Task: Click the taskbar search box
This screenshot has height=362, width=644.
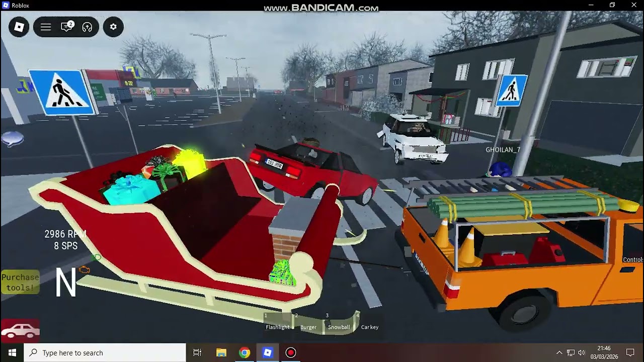Action: pos(105,352)
